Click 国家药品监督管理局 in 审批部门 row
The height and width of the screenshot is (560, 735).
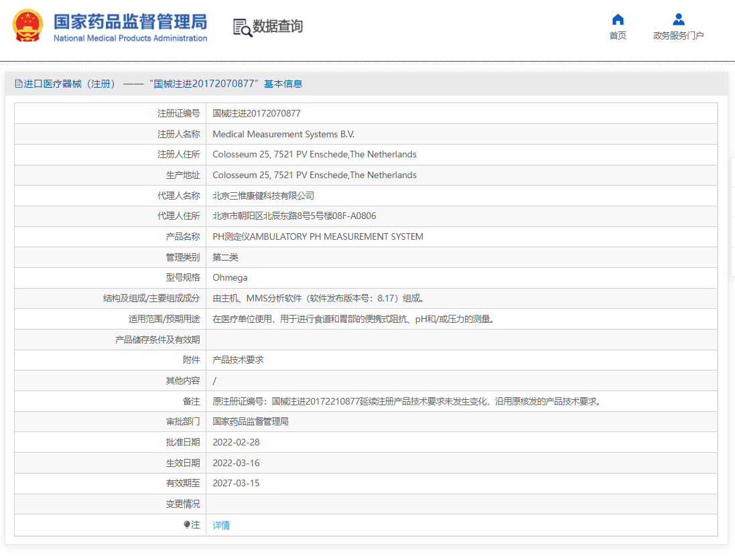pyautogui.click(x=251, y=421)
